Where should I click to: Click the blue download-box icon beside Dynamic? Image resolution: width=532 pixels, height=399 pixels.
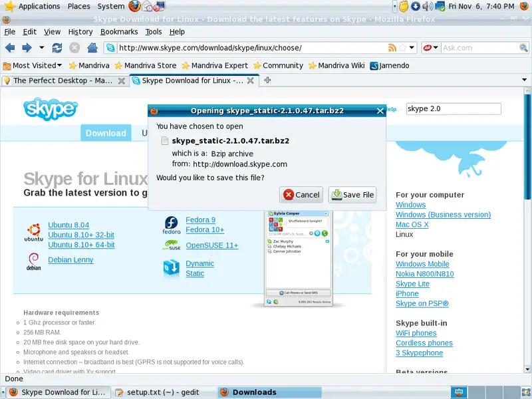pyautogui.click(x=172, y=268)
